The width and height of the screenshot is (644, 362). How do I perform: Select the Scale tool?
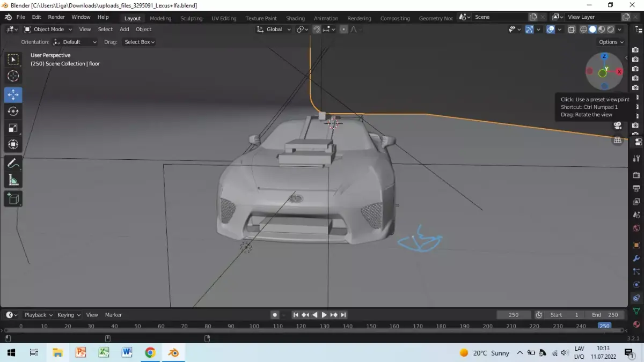13,128
